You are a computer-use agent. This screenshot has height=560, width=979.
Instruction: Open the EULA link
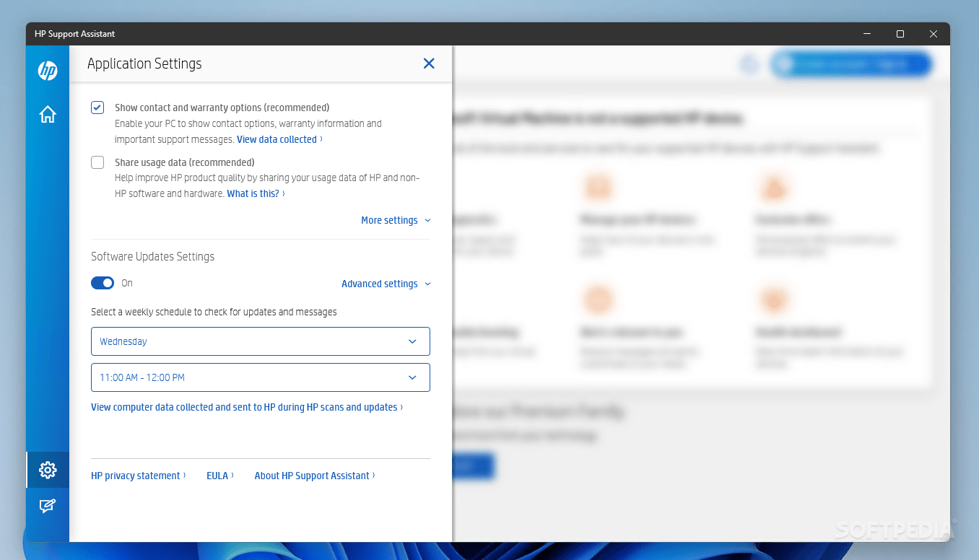pos(220,476)
